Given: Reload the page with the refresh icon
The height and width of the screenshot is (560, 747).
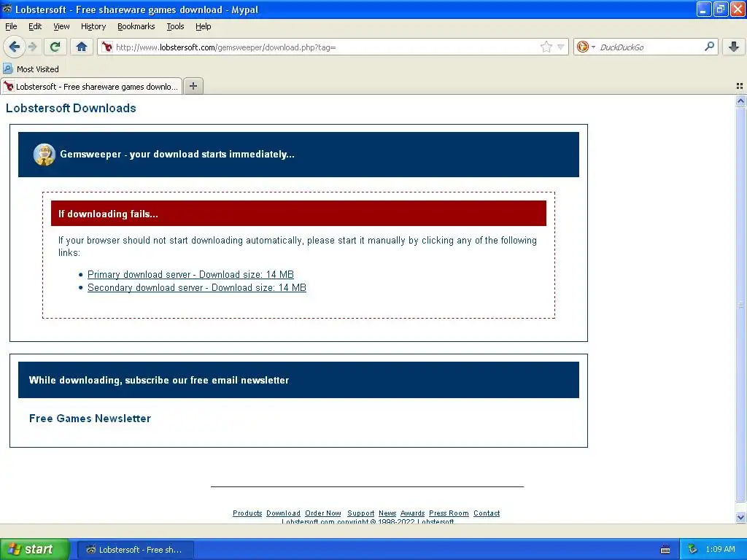Looking at the screenshot, I should pos(55,47).
